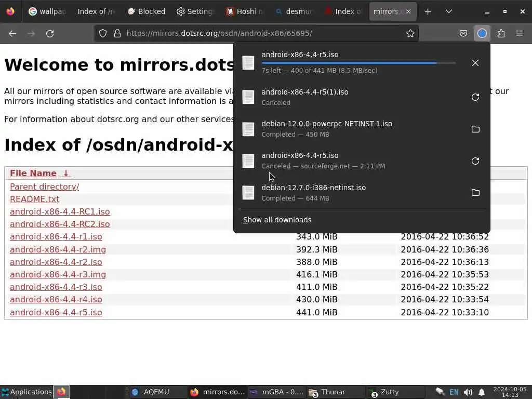The image size is (532, 399).
Task: Select the 2016-04-22 10:33:54 date cell
Action: tap(445, 300)
